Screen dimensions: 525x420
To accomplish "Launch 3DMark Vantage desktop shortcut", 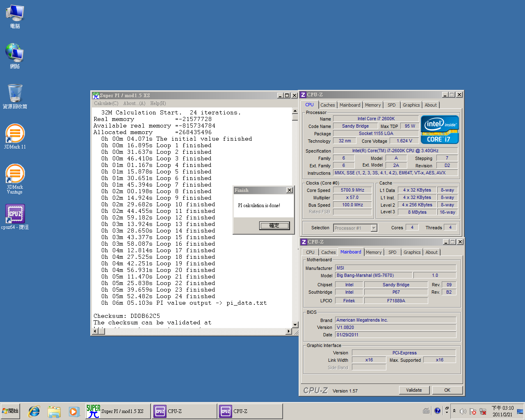I will pos(15,179).
